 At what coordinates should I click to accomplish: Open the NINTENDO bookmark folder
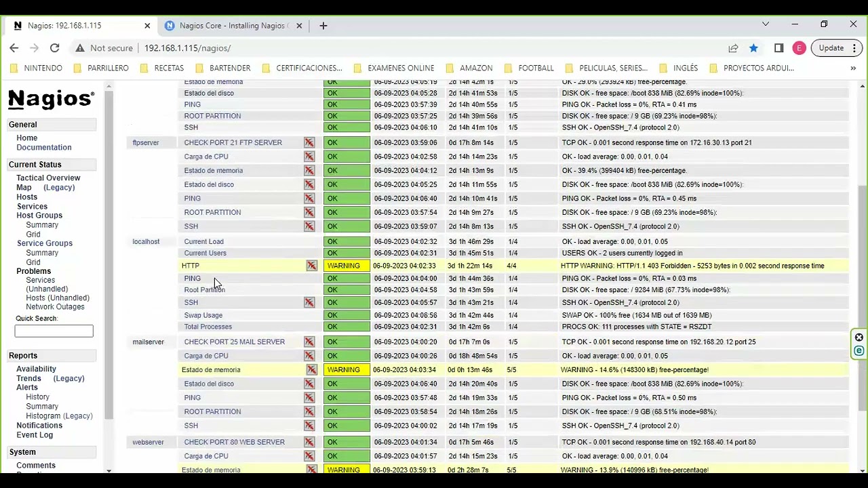click(x=37, y=68)
